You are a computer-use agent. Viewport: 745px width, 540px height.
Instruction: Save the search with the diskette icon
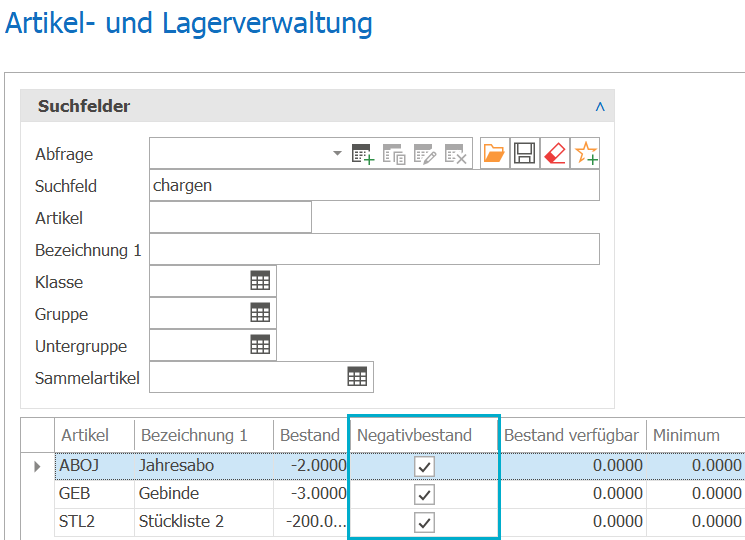coord(525,153)
